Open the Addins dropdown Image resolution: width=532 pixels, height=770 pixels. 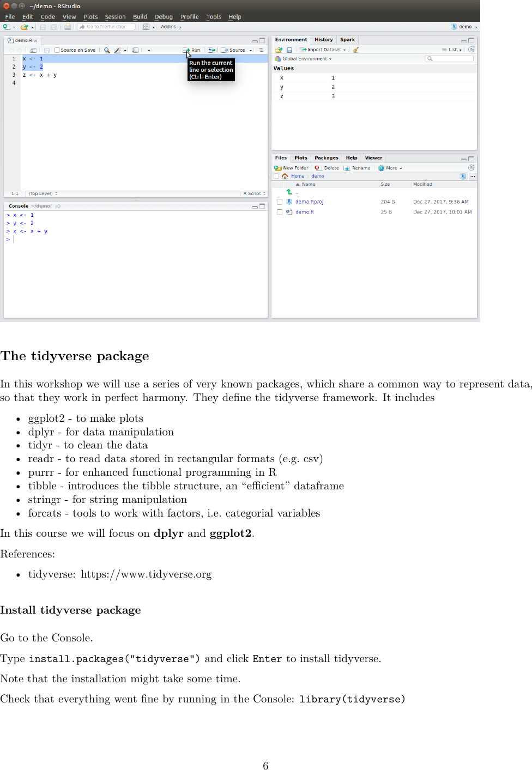tap(171, 27)
